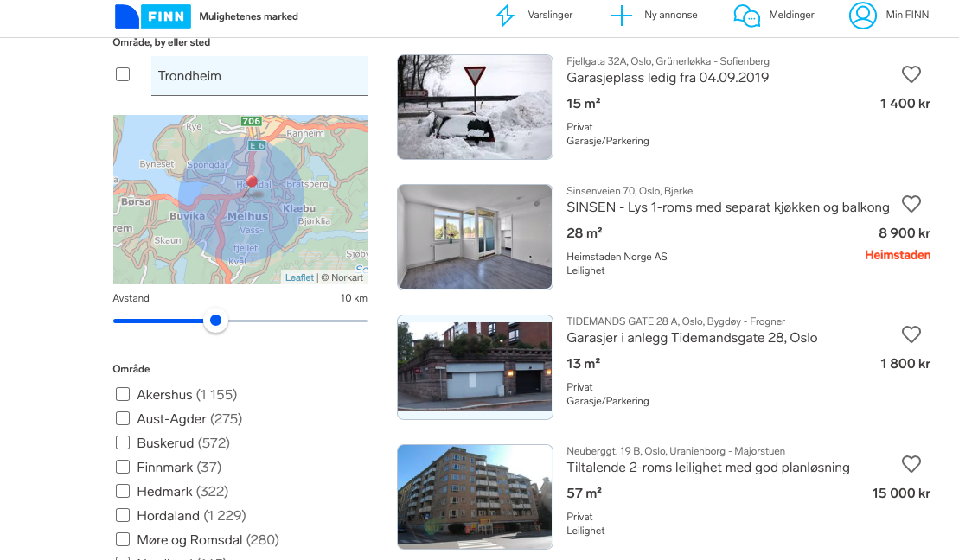The width and height of the screenshot is (959, 560).
Task: Open Min FINN profile avatar icon
Action: pyautogui.click(x=862, y=16)
